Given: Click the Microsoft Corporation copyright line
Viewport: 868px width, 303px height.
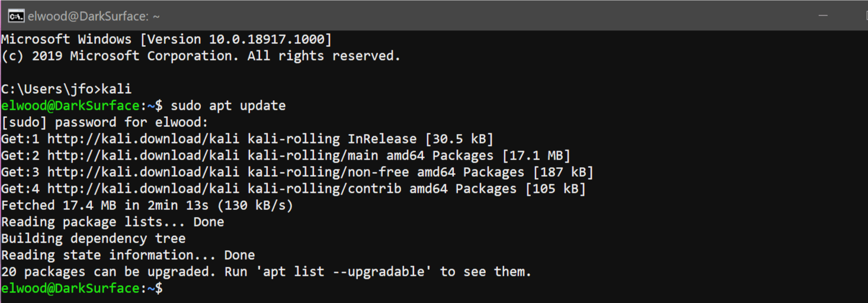Looking at the screenshot, I should (x=201, y=56).
